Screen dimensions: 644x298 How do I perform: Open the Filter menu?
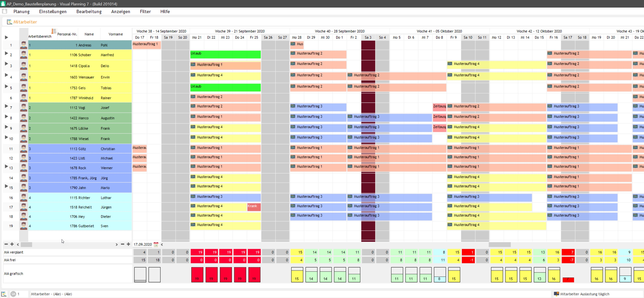coord(145,11)
